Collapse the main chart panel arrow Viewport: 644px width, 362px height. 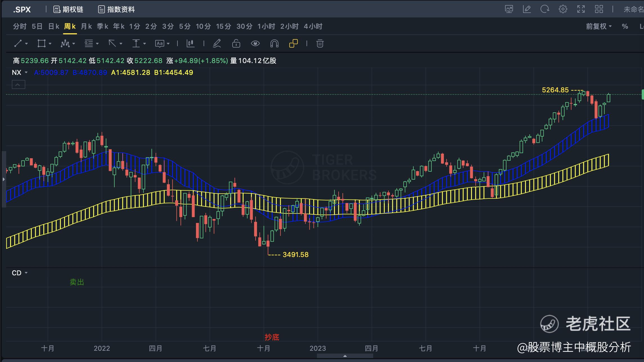point(18,84)
